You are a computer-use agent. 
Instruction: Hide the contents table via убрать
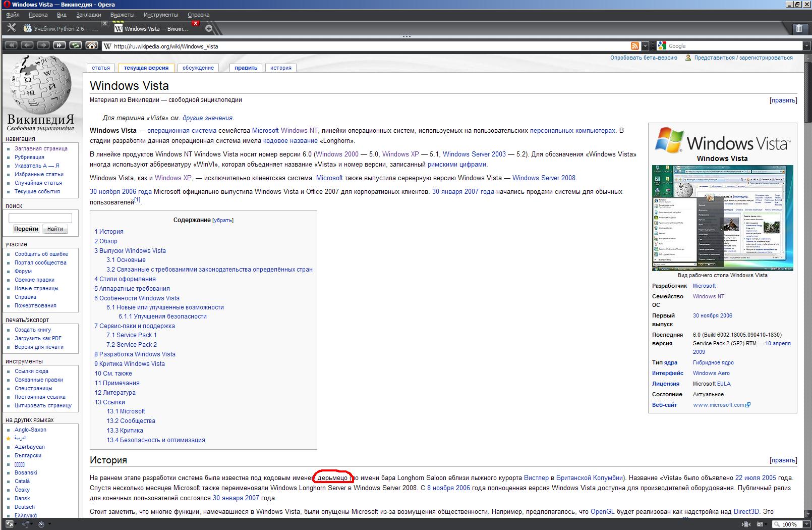tap(223, 220)
